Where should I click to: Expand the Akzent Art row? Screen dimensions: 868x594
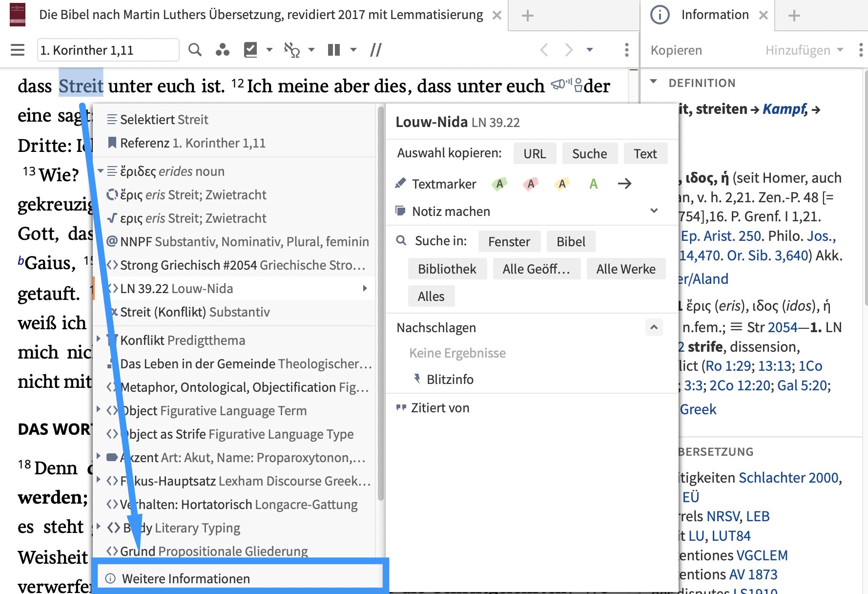(99, 456)
